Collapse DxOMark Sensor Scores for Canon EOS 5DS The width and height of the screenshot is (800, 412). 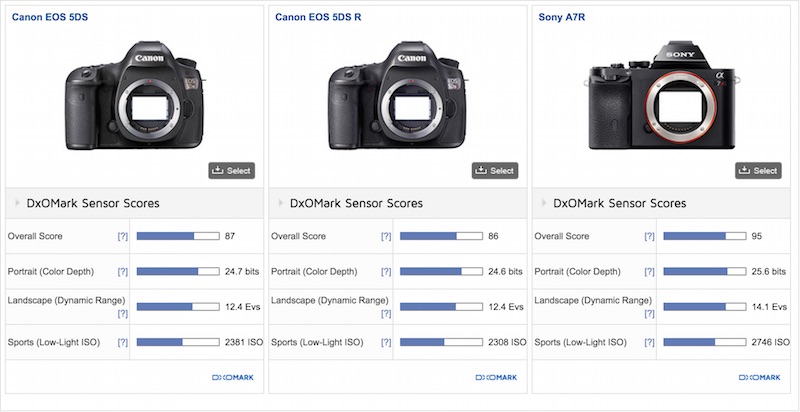(x=135, y=203)
